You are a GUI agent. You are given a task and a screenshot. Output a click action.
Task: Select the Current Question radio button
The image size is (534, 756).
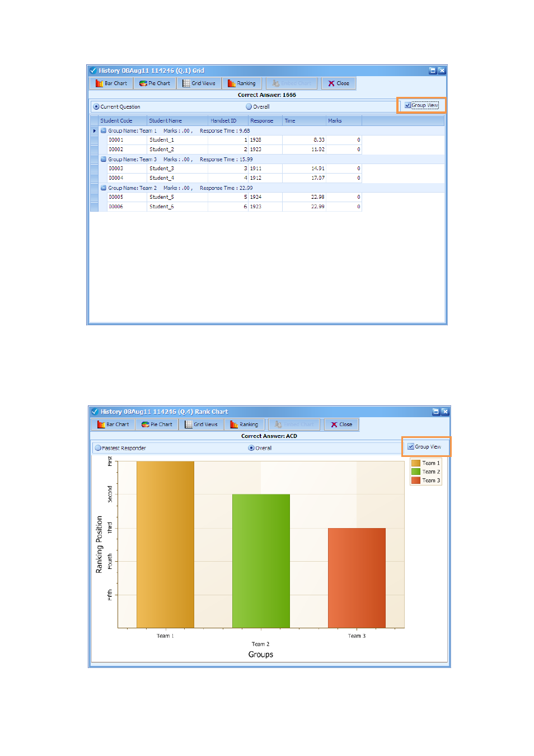click(96, 107)
